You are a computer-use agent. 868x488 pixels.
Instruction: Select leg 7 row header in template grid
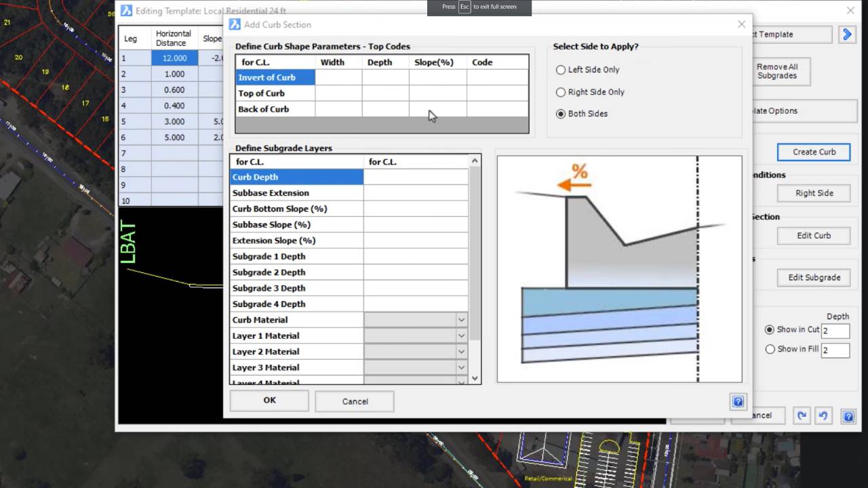(134, 153)
